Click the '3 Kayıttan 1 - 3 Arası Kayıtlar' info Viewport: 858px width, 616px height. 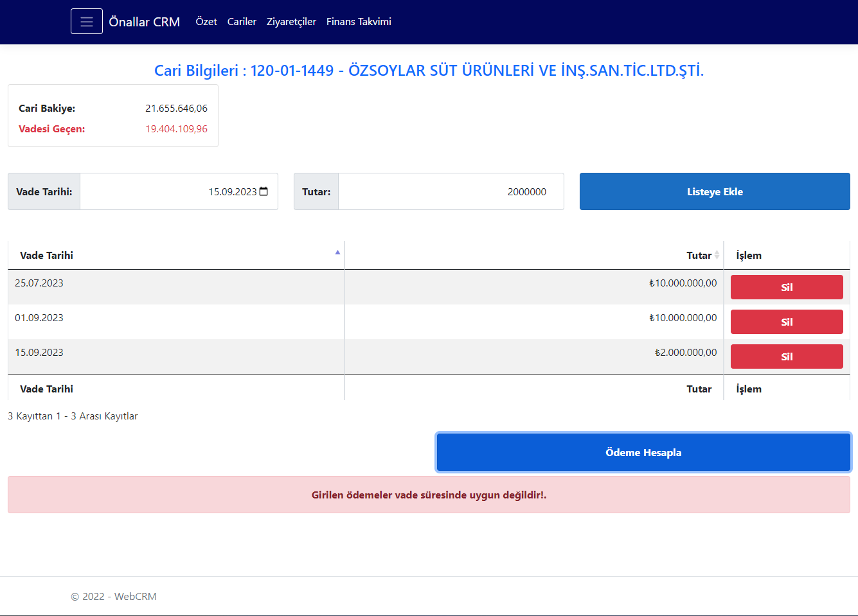tap(73, 416)
